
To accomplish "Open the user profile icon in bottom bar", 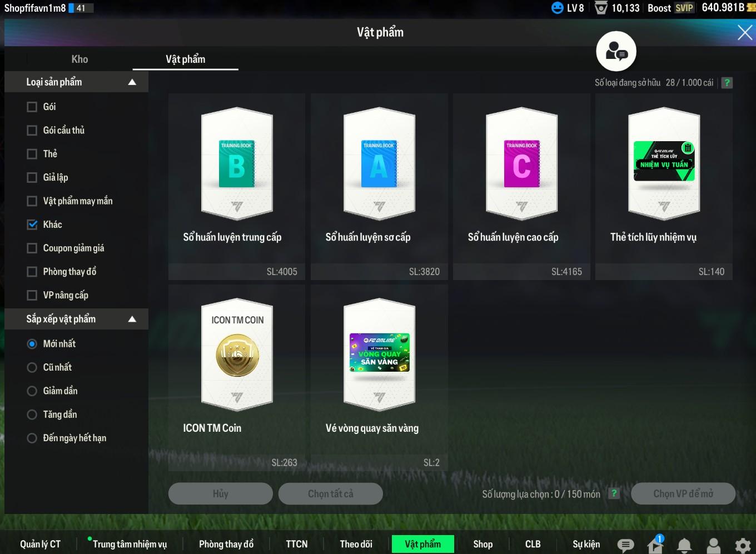I will (713, 545).
